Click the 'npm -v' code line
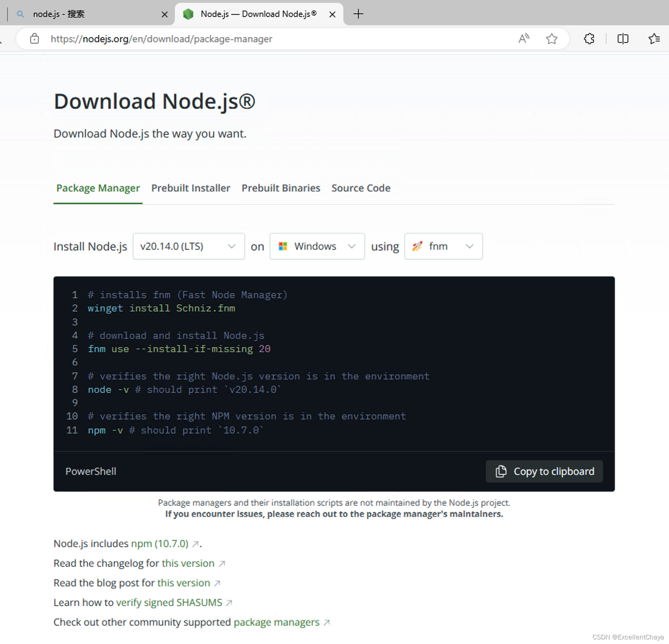This screenshot has width=669, height=644. click(175, 430)
